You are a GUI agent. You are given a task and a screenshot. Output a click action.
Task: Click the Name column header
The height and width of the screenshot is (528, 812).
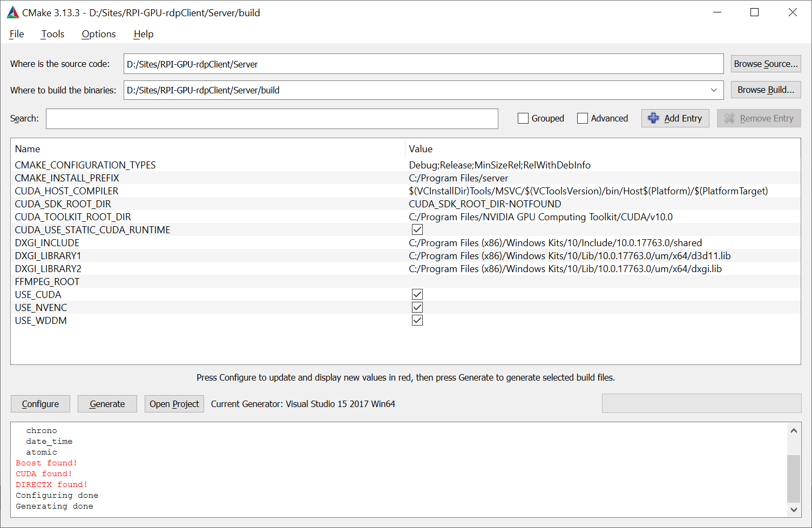pos(28,149)
